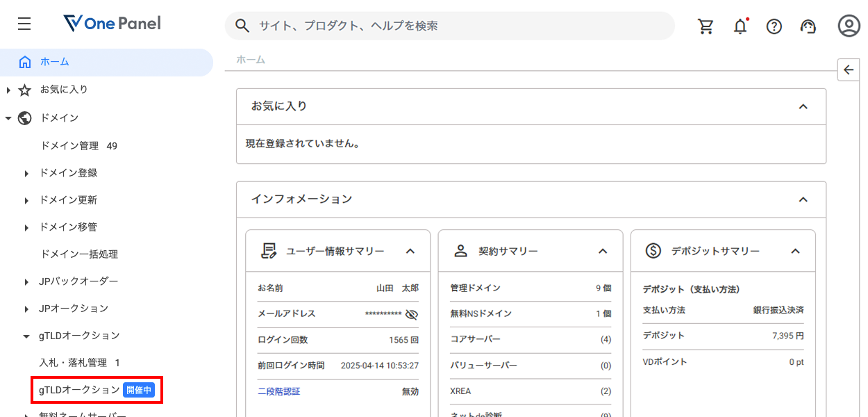Collapse the インフォメーション section
The image size is (868, 417).
pos(803,199)
